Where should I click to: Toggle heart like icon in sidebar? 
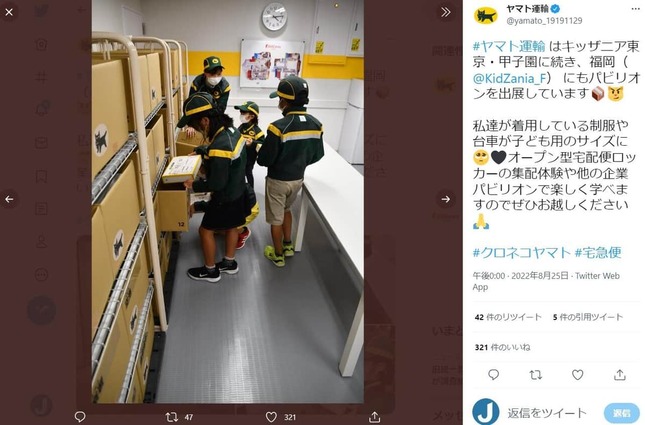pyautogui.click(x=578, y=374)
